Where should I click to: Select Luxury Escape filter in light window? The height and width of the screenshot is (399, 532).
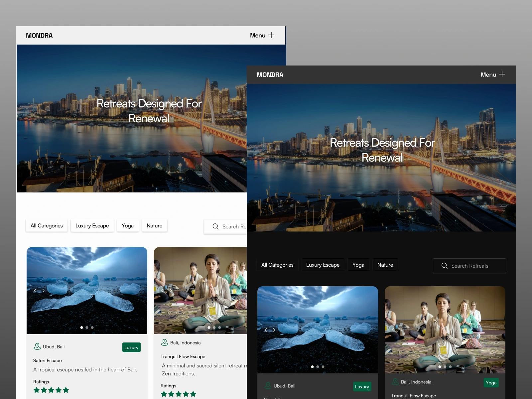[x=92, y=225]
